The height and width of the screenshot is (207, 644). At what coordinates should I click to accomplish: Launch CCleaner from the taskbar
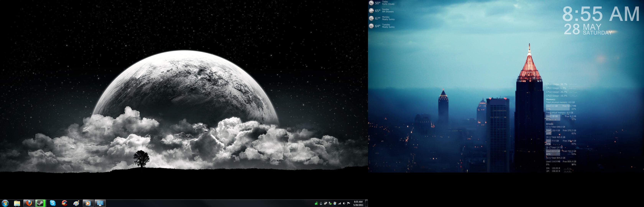(x=65, y=203)
